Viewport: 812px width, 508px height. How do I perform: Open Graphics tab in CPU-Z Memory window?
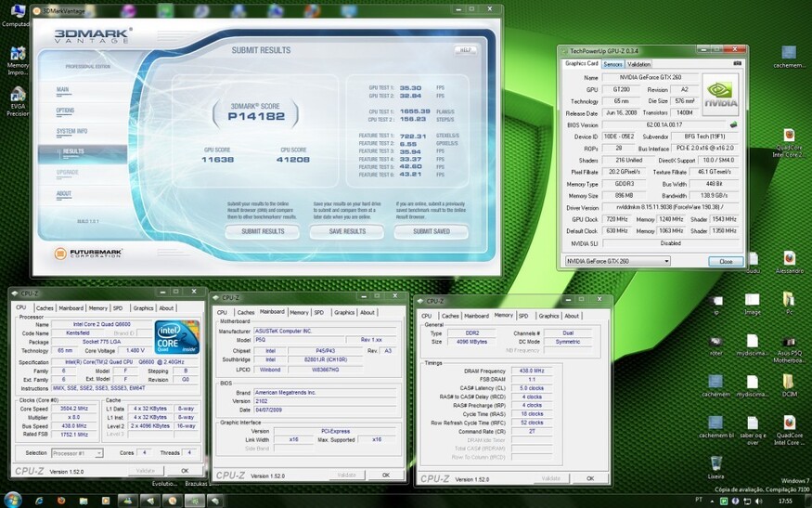[x=549, y=316]
